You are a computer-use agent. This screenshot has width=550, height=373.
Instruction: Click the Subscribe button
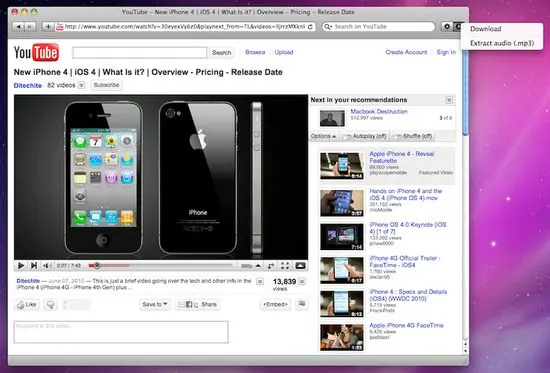pyautogui.click(x=106, y=85)
